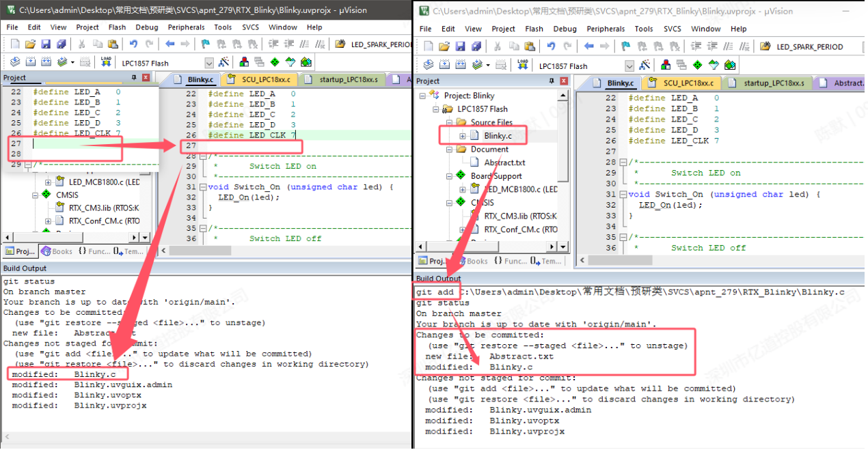Screen dimensions: 868x450
Task: Close the Project panel with red X, left window
Action: coord(146,78)
